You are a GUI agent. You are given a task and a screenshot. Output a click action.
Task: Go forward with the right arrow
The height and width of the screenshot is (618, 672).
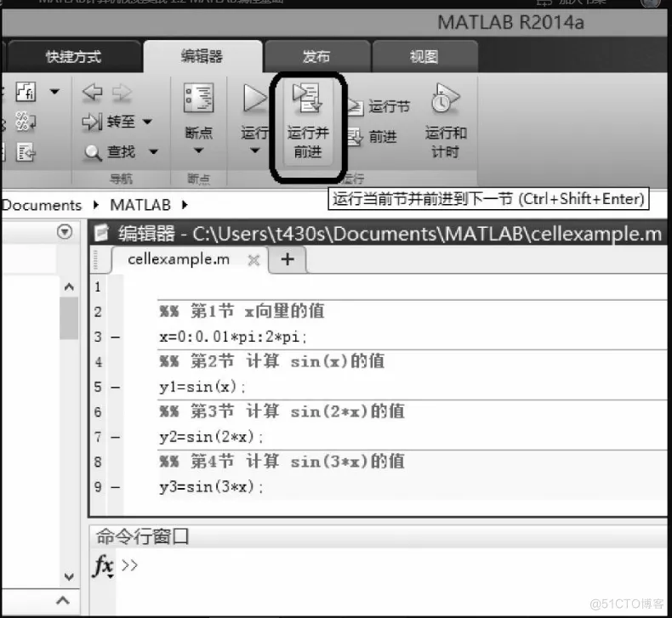point(122,92)
